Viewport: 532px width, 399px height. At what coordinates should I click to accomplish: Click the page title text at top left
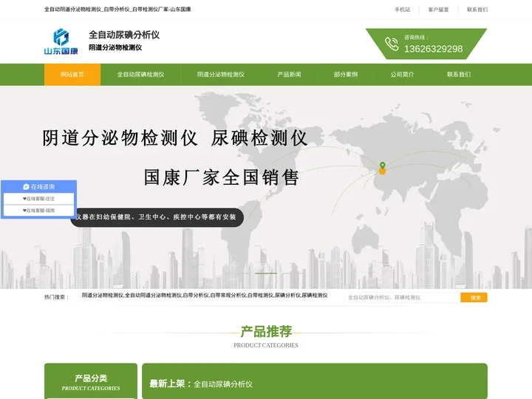117,10
